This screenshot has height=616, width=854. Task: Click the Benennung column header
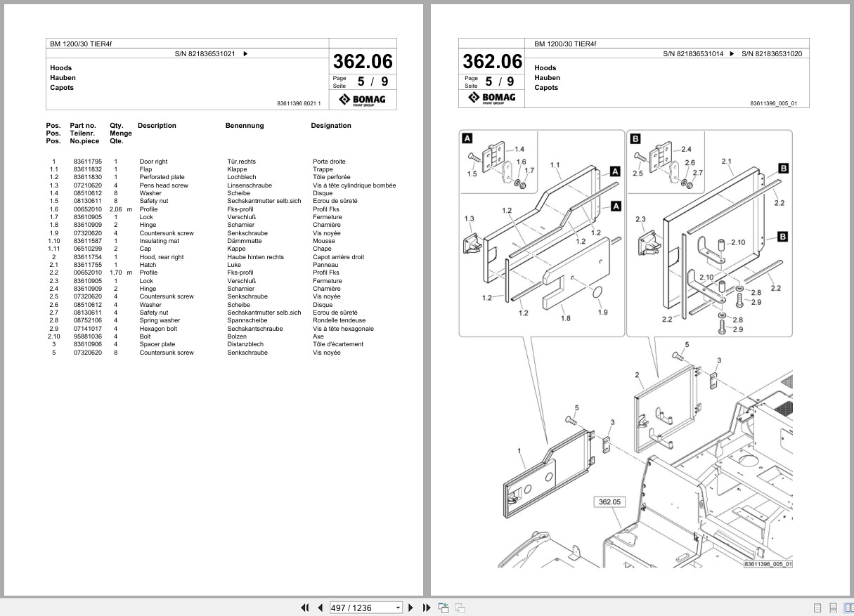tap(245, 126)
